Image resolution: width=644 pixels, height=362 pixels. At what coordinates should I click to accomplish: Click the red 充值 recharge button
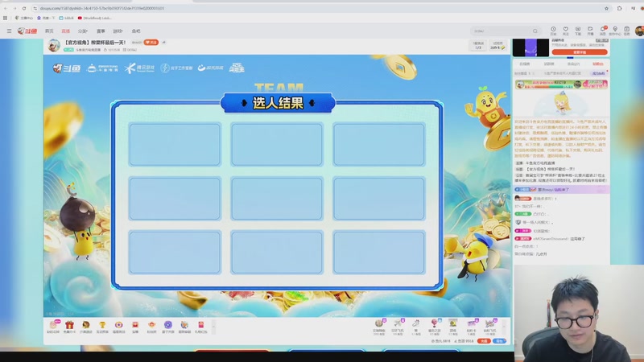pos(484,341)
